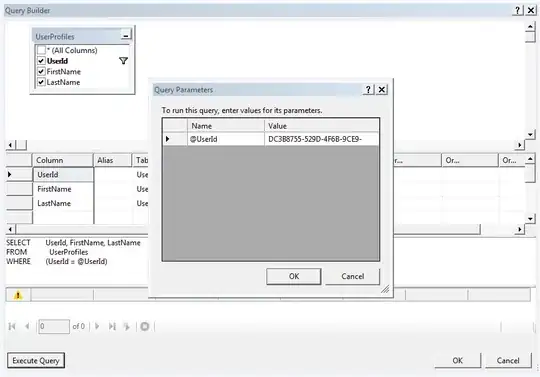Click OK in Query Parameters dialog
The height and width of the screenshot is (377, 540).
294,276
